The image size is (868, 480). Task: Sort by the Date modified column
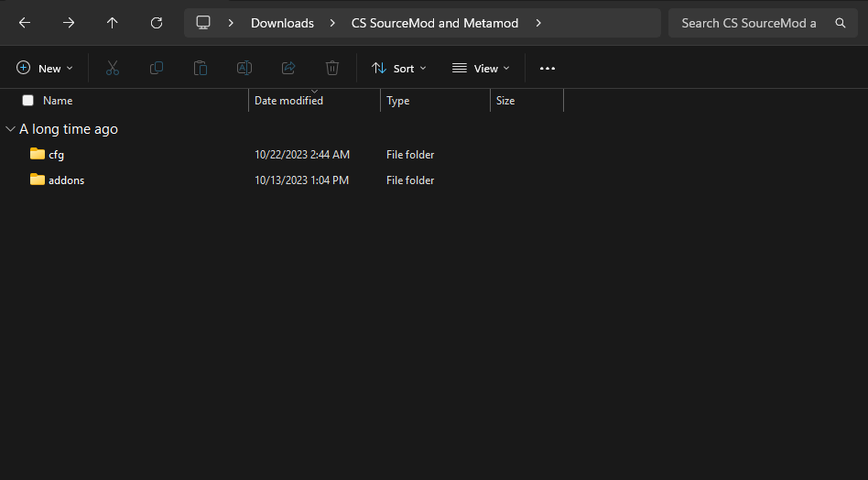point(288,101)
